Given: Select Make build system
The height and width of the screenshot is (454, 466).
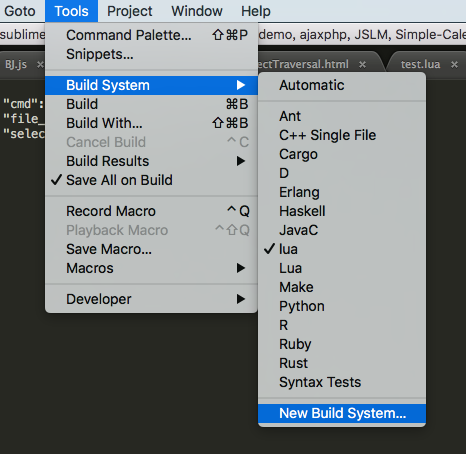Looking at the screenshot, I should [x=342, y=287].
